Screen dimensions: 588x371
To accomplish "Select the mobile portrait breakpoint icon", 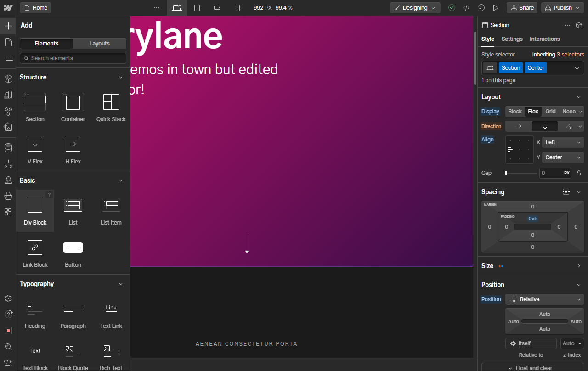I will 237,8.
